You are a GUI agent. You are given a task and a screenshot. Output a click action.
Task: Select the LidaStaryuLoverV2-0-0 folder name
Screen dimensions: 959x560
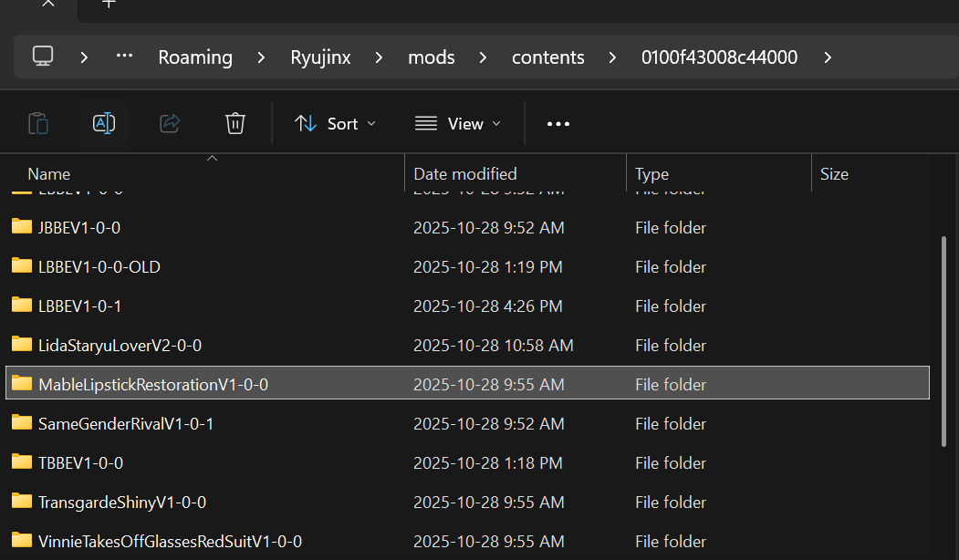(x=120, y=346)
